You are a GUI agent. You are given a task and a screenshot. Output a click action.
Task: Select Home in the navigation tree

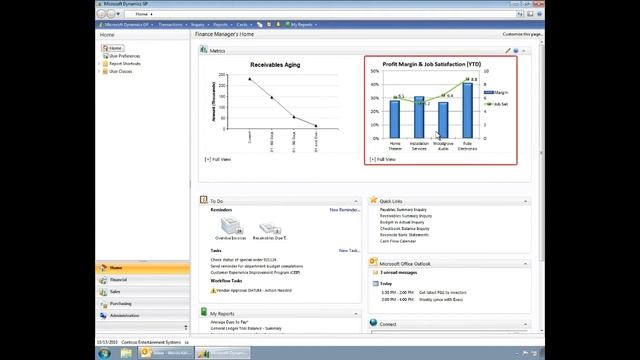pos(112,48)
